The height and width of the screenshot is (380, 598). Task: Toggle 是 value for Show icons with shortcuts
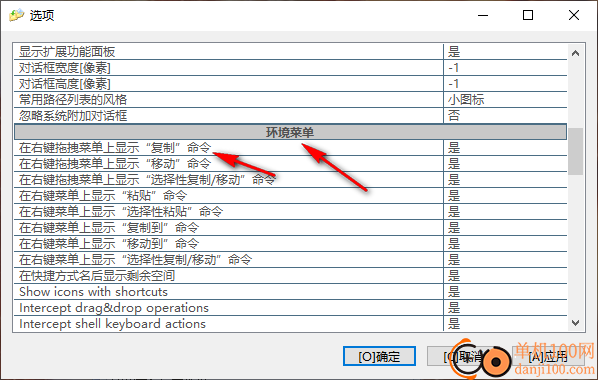tap(505, 292)
